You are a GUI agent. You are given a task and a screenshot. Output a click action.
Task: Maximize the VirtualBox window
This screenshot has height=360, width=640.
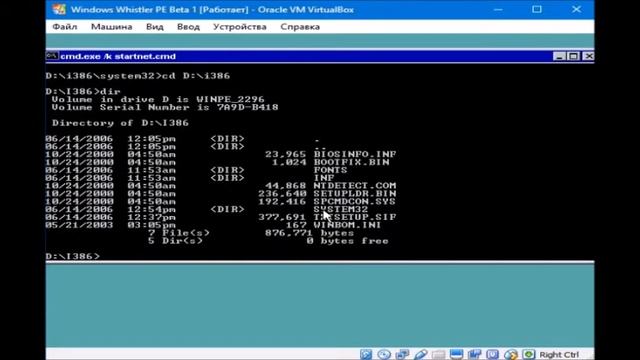pos(537,9)
